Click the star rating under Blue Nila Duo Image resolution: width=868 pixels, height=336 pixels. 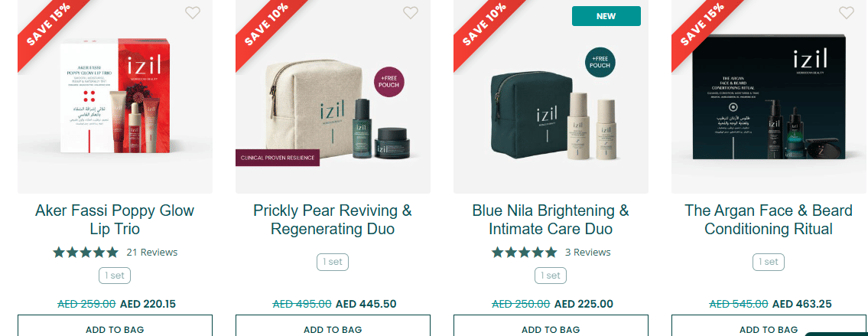tap(524, 252)
